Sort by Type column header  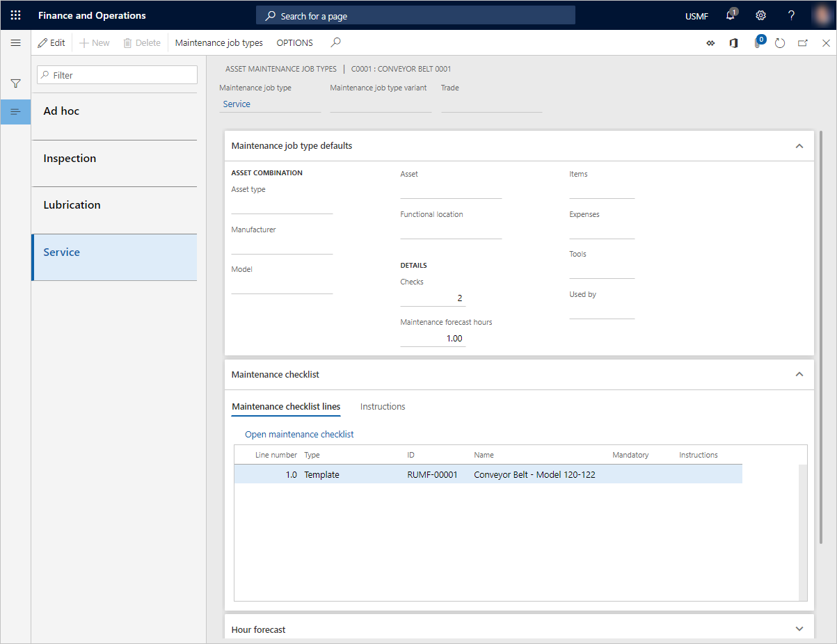click(x=312, y=455)
